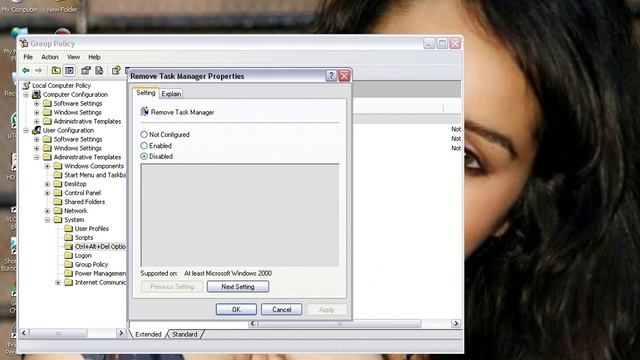
Task: Switch to the Standard view tab
Action: pos(184,334)
